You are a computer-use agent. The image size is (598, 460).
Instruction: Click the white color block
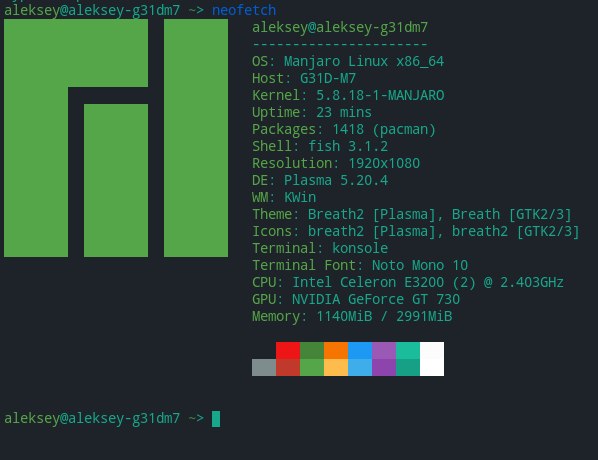click(x=432, y=359)
